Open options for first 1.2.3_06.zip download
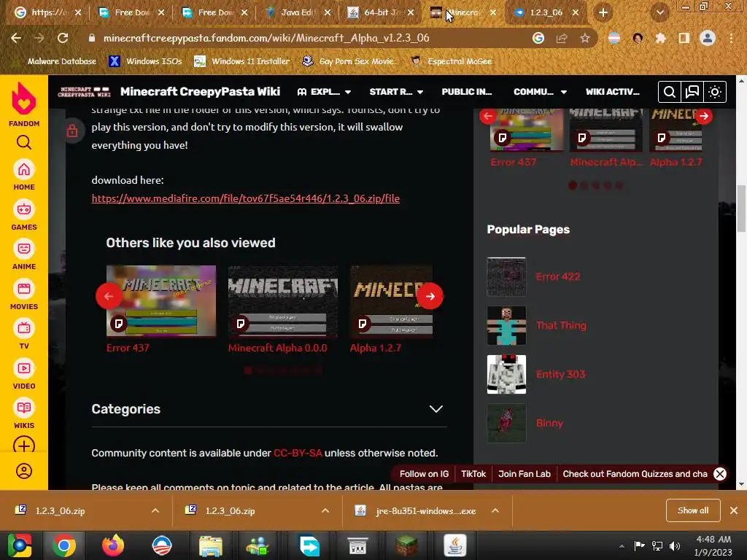Image resolution: width=747 pixels, height=560 pixels. pyautogui.click(x=155, y=510)
